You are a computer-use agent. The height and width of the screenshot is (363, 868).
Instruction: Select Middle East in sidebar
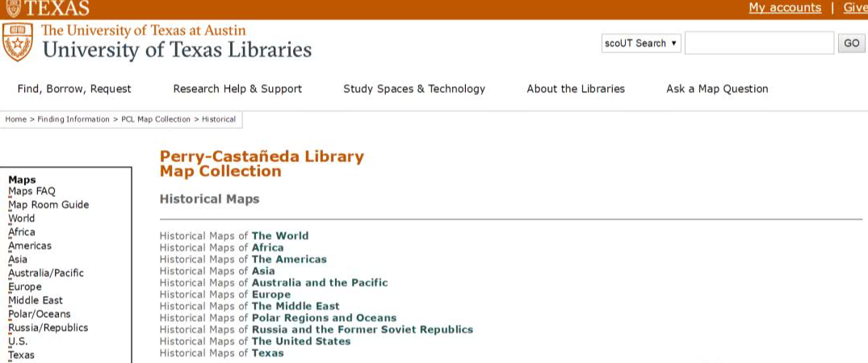36,300
